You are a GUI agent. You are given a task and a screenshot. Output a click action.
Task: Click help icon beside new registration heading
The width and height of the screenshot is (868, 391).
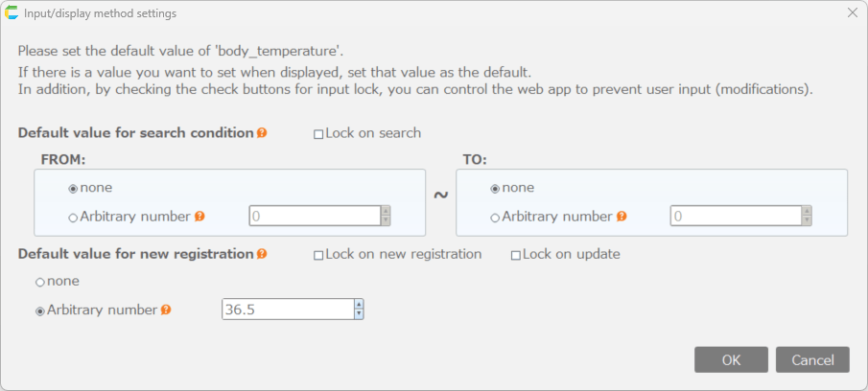tap(262, 255)
